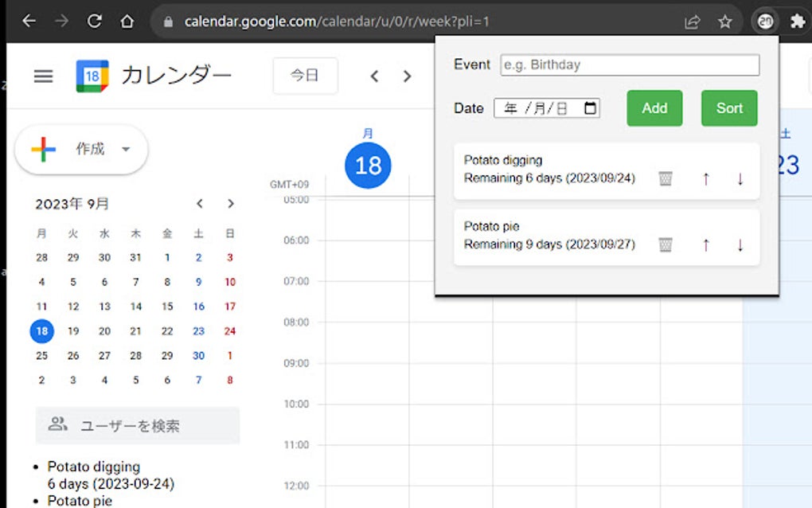
Task: Go to previous month in mini calendar
Action: [x=200, y=204]
